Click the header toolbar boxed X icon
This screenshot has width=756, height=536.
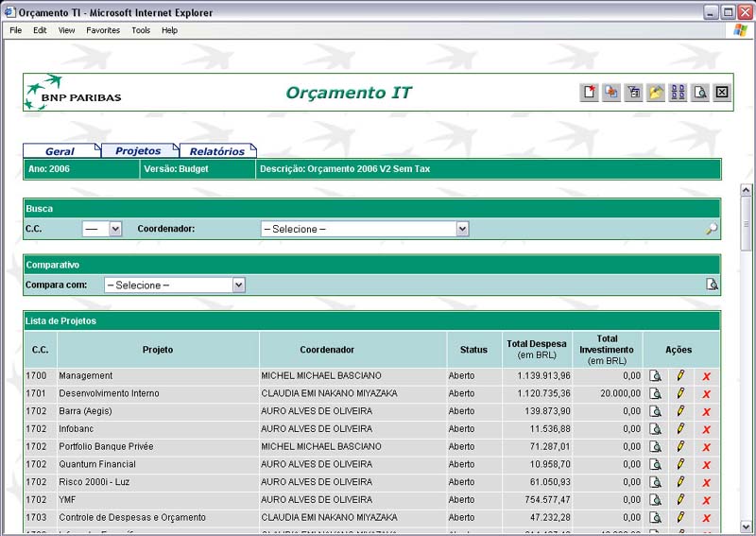722,92
